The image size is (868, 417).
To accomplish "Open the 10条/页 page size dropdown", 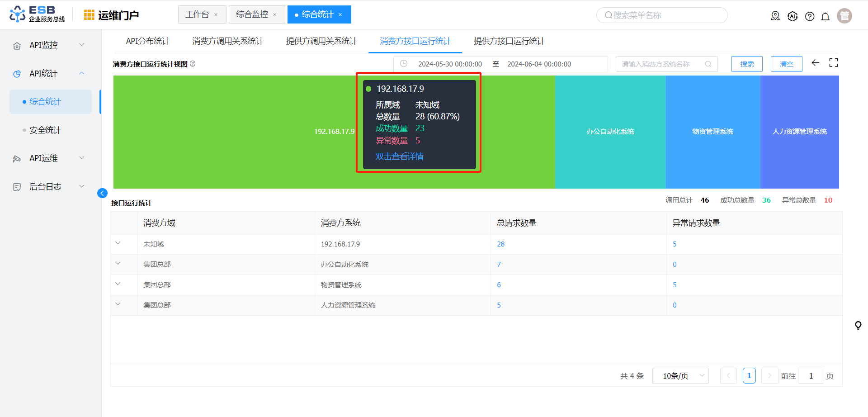I will (680, 376).
